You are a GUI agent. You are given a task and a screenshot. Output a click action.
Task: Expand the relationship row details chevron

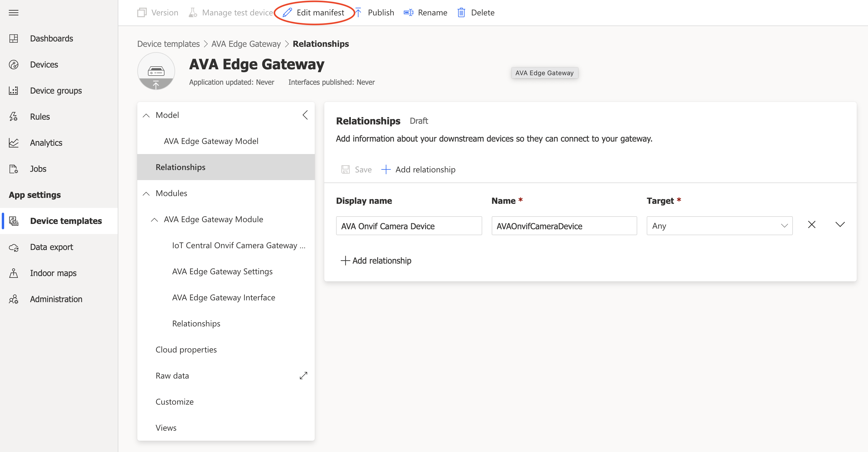[840, 225]
